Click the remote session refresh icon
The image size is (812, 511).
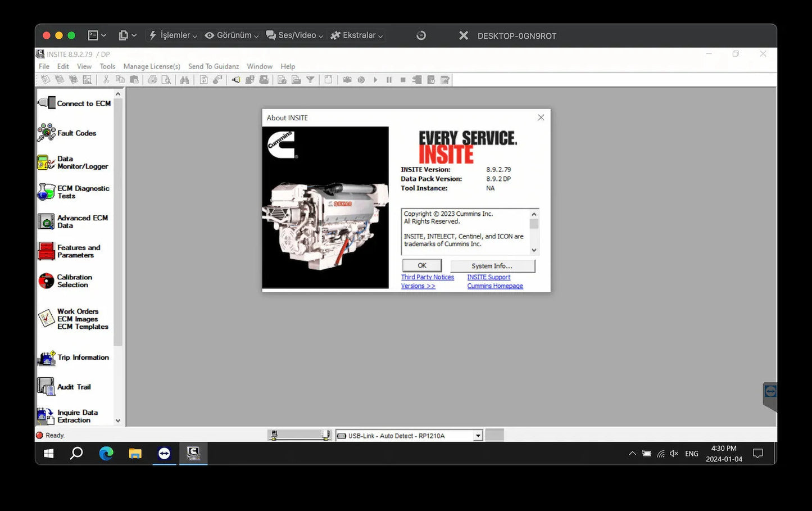[421, 35]
